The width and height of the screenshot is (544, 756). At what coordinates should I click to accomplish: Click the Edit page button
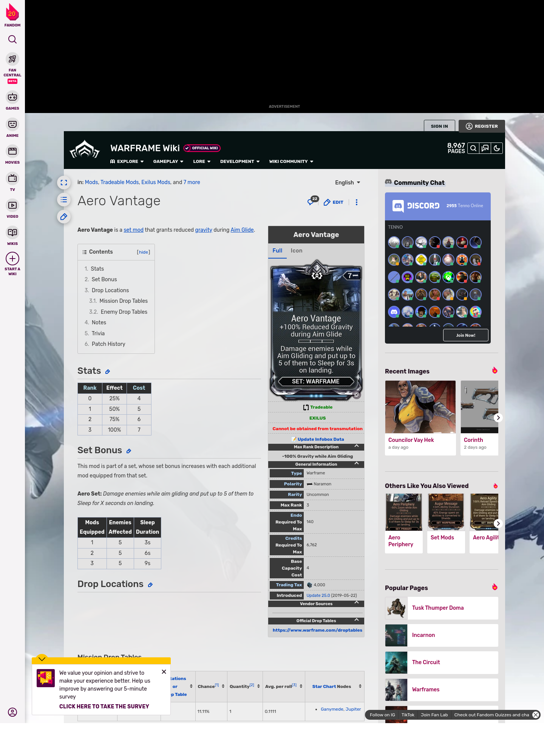334,202
